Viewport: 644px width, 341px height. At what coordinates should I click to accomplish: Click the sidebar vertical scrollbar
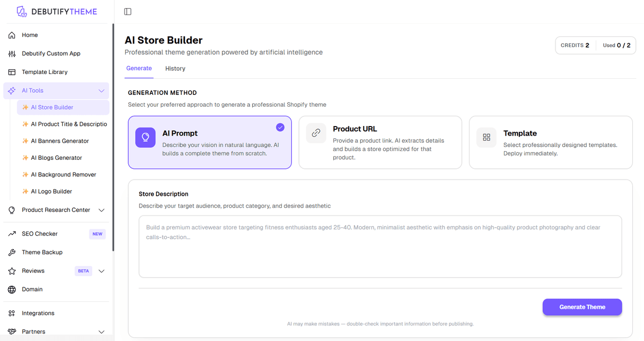coord(113,137)
